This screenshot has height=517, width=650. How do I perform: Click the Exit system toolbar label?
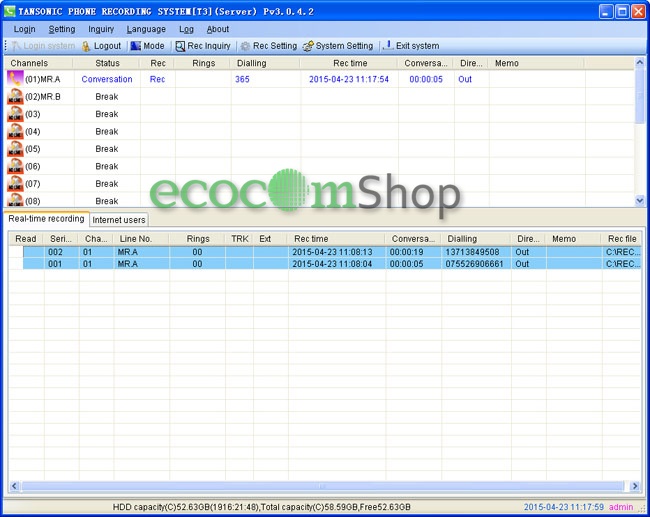(417, 46)
